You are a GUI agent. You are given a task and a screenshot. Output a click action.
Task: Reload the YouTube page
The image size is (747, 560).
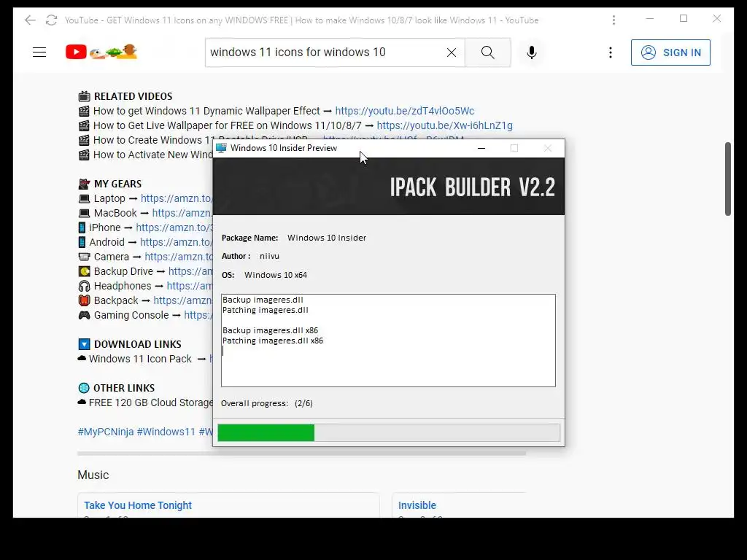pos(52,20)
